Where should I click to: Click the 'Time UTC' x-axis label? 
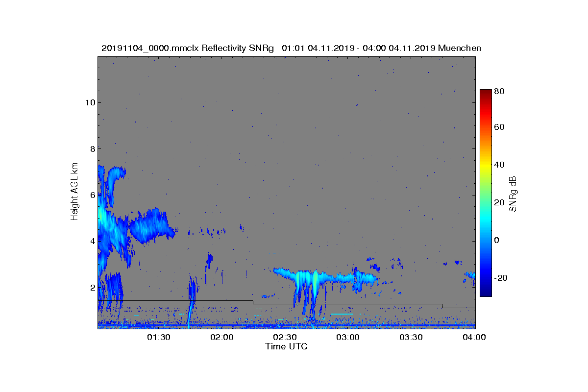pyautogui.click(x=287, y=346)
